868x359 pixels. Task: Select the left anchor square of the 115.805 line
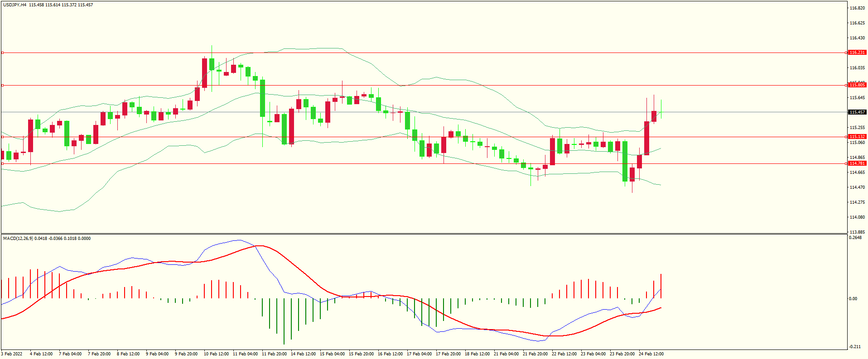pyautogui.click(x=2, y=85)
